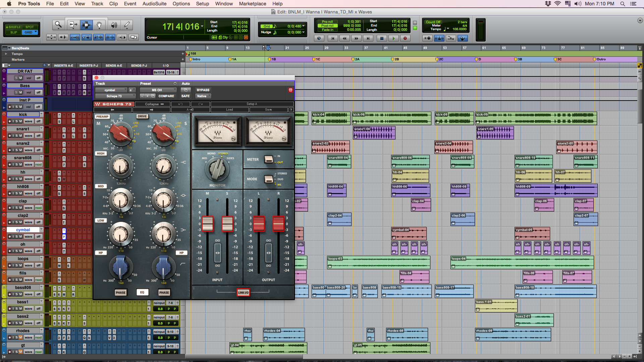Click the main counter display
Image resolution: width=644 pixels, height=362 pixels.
181,26
